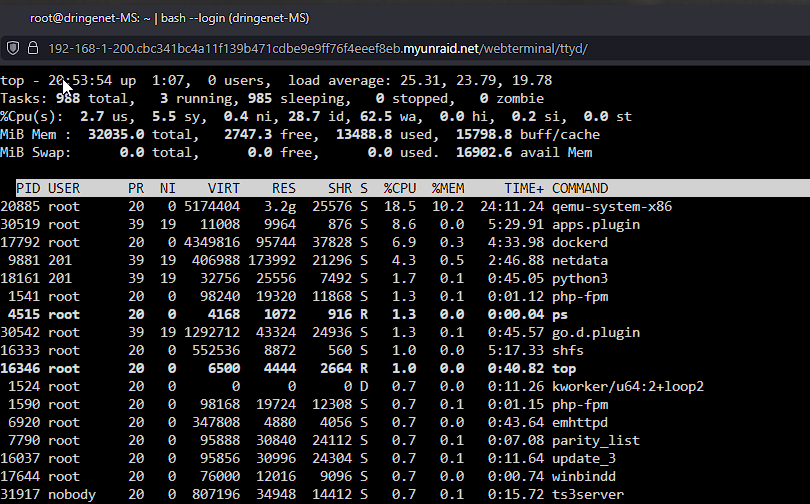Click the python3 command name
810x504 pixels.
[580, 279]
